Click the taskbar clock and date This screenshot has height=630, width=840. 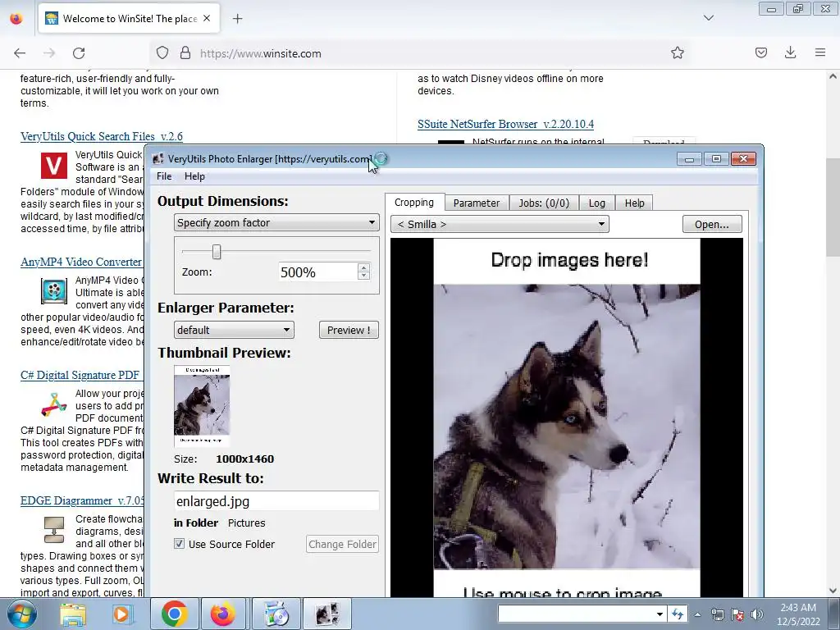[x=798, y=614]
